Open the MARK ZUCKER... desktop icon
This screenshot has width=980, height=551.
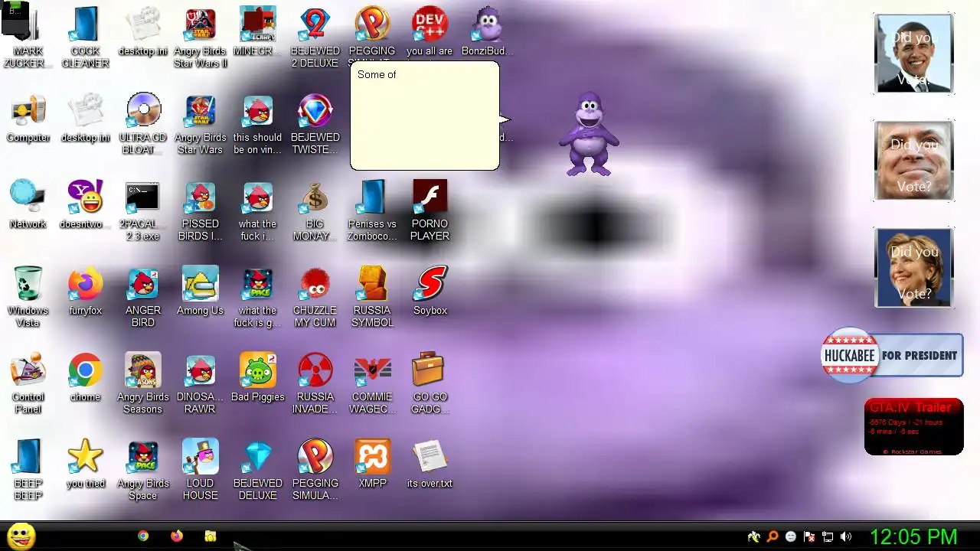pos(28,37)
